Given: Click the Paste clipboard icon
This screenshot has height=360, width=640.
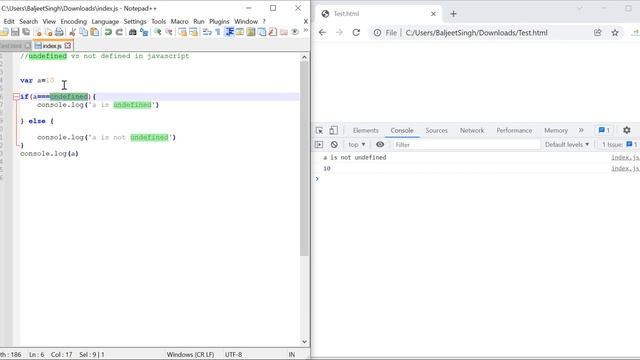Looking at the screenshot, I should click(95, 32).
